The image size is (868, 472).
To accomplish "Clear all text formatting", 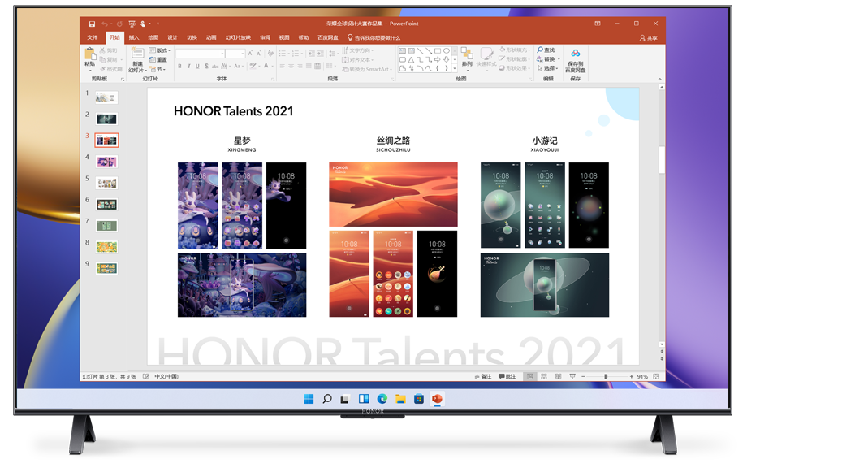I will tap(270, 53).
